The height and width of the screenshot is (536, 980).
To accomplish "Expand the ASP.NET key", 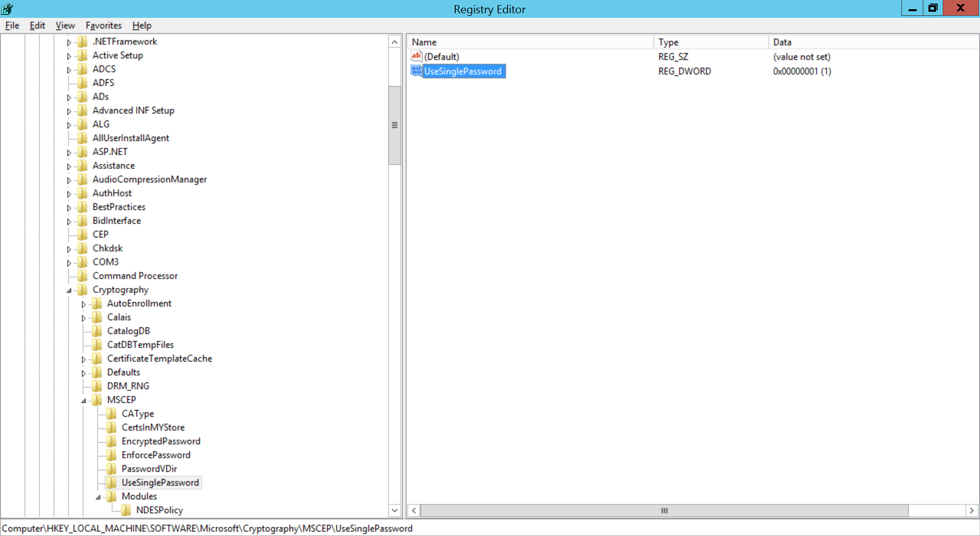I will pyautogui.click(x=69, y=152).
